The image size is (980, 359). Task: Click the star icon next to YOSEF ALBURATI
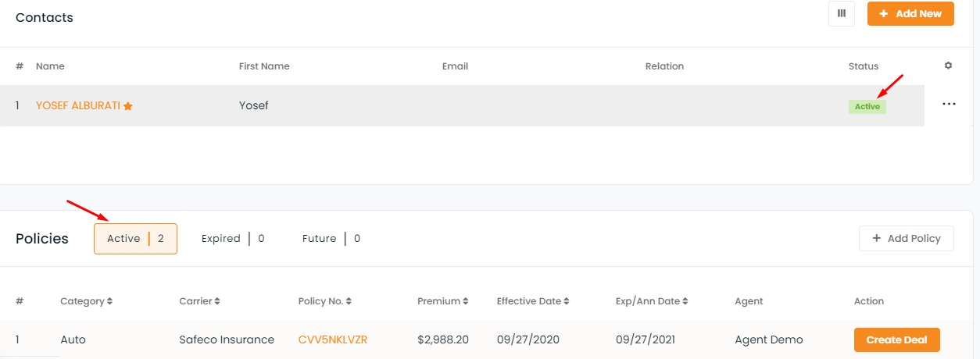(x=128, y=105)
